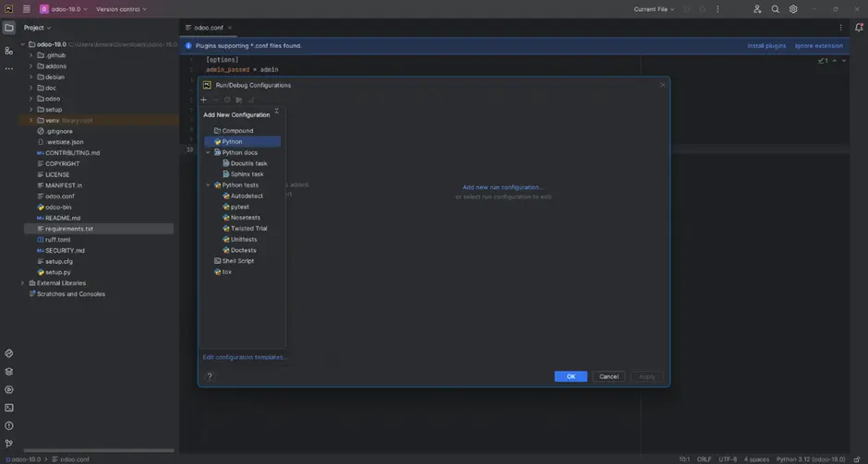The image size is (868, 464).
Task: Expand External Libraries node
Action: (x=23, y=282)
